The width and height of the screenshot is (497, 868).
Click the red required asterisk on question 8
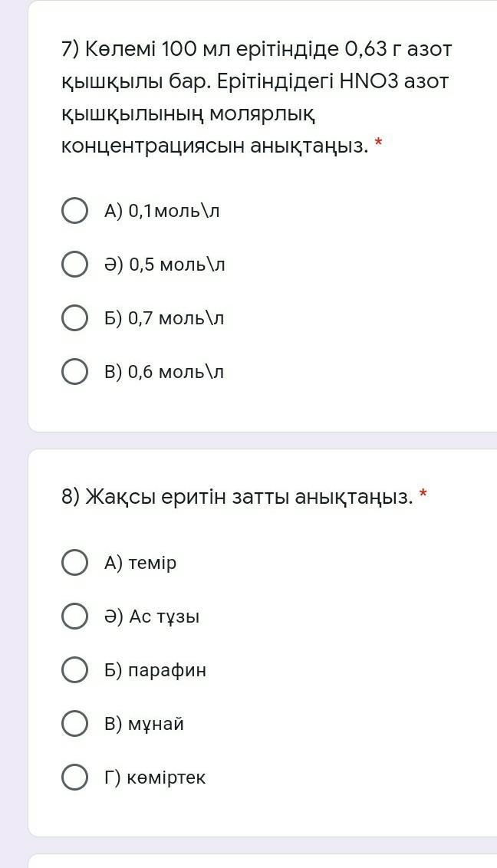pyautogui.click(x=423, y=497)
